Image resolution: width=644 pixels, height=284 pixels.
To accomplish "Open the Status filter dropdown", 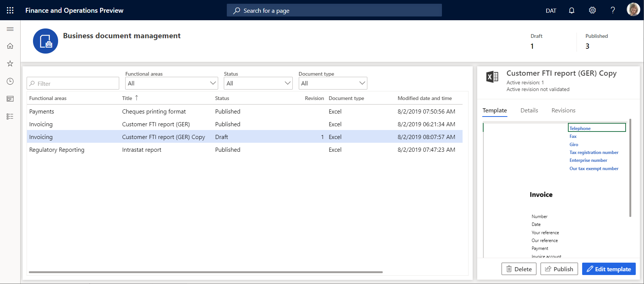I will 258,83.
